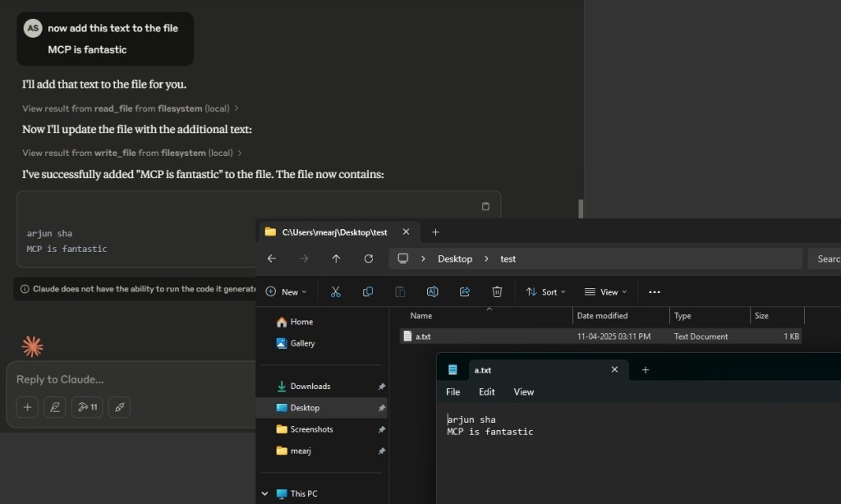Click Desktop in the address breadcrumb

[x=455, y=259]
